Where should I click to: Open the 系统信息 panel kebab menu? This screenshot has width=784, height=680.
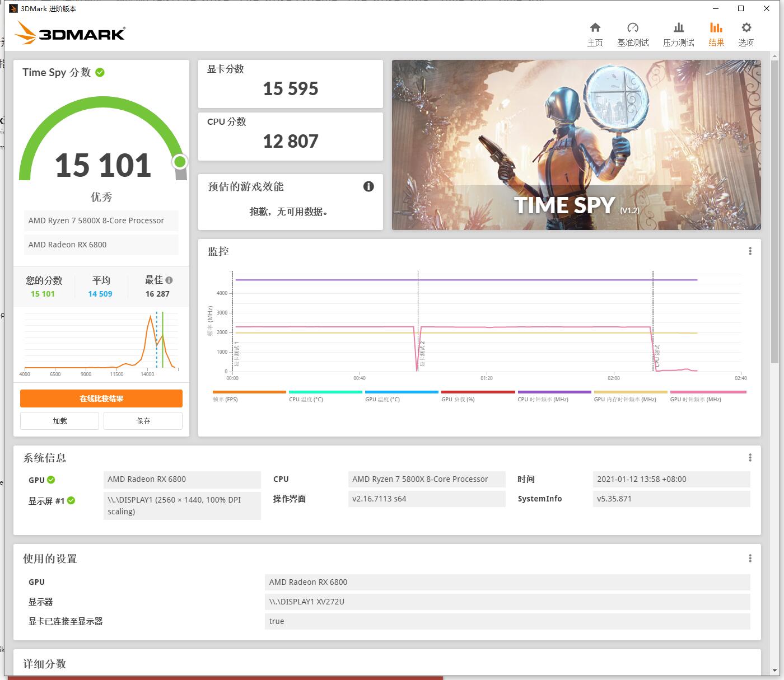point(750,457)
